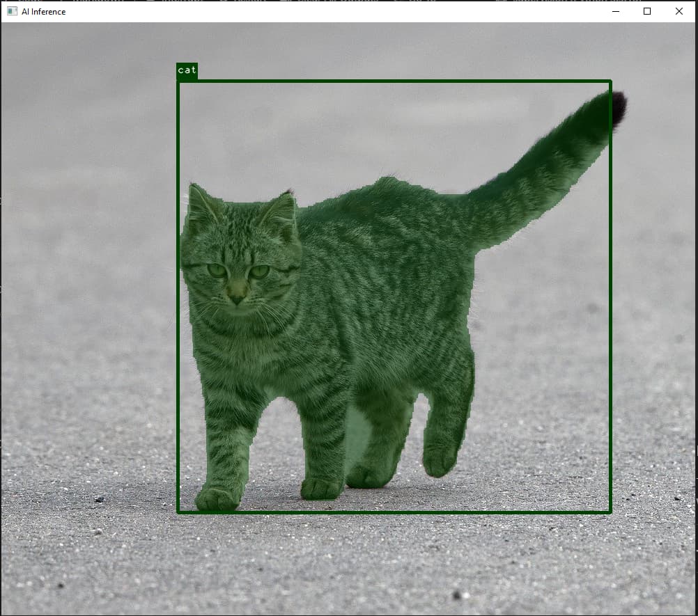Click the top-right corner of the bounding box

pyautogui.click(x=610, y=82)
